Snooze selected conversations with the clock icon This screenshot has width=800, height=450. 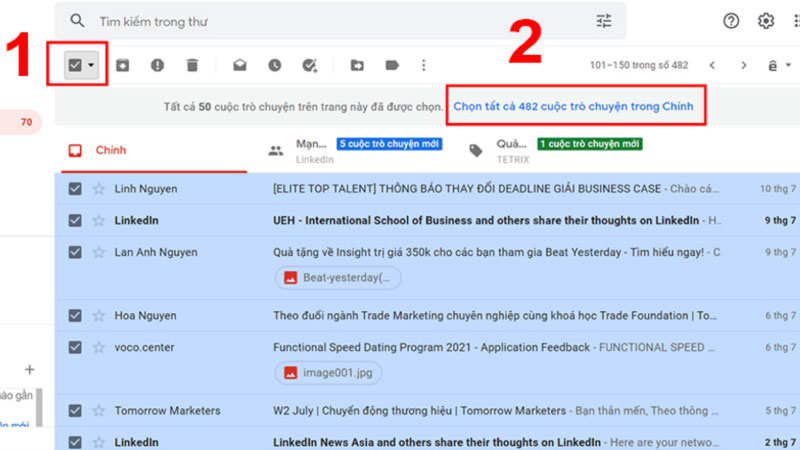[274, 65]
